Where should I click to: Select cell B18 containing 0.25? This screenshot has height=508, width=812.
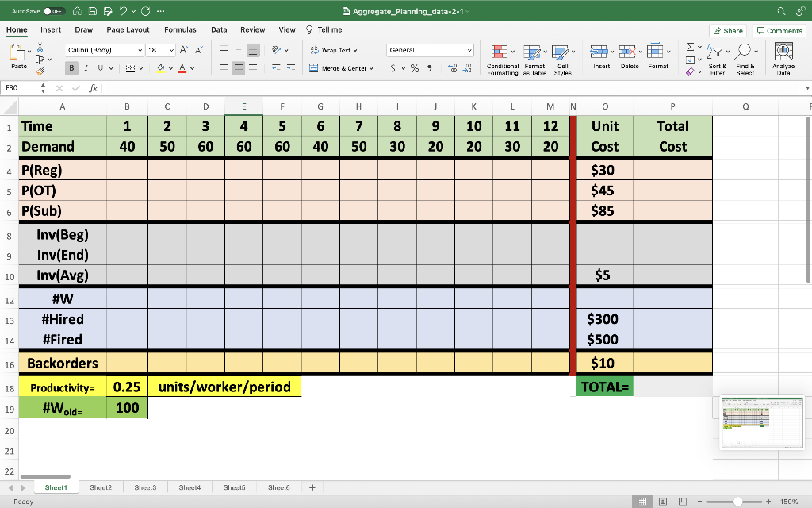click(126, 387)
